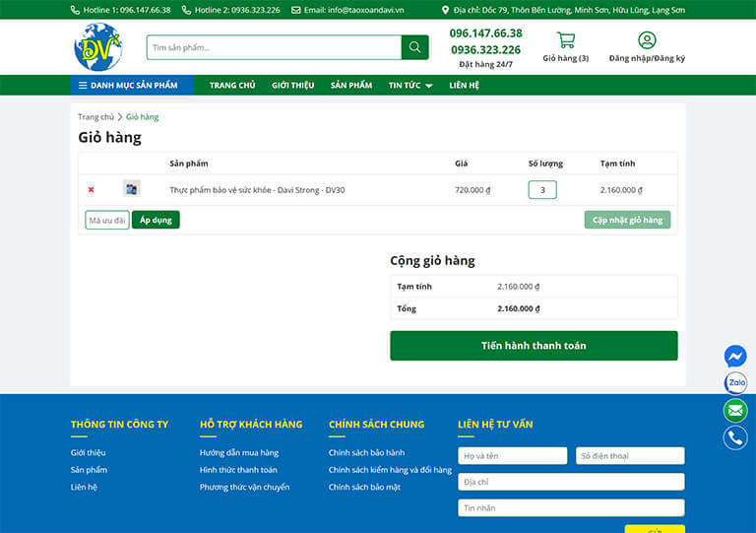Click the magnifier search button

point(414,47)
